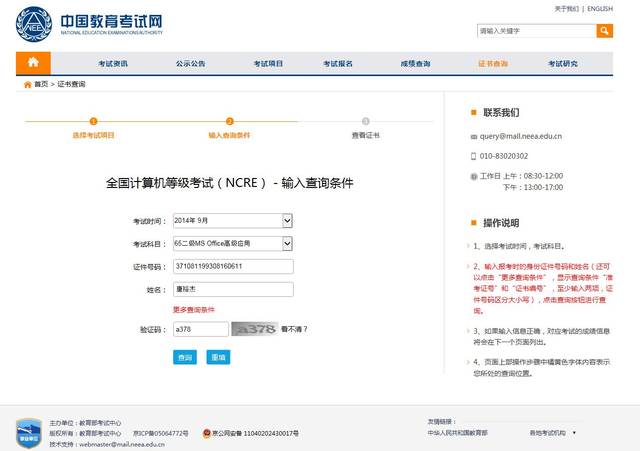Open the 考试时间 dropdown arrow
The height and width of the screenshot is (451, 640).
tap(287, 221)
